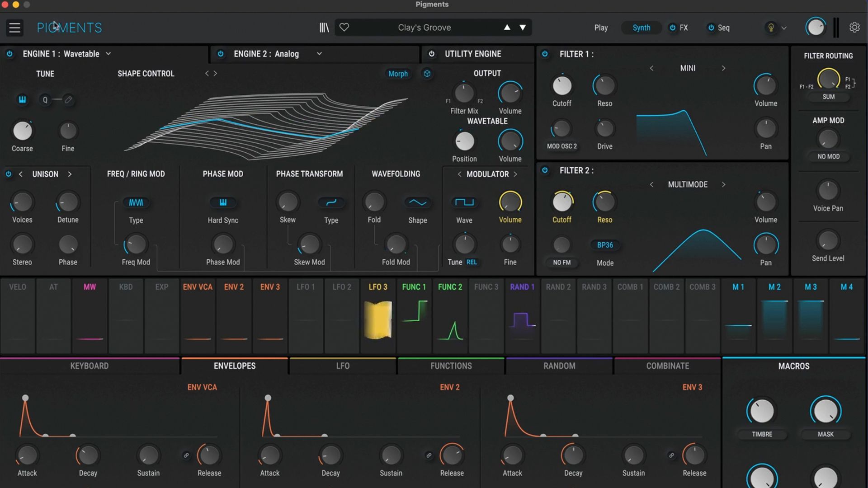Open the 3D wavetable view cube icon
Screen dimensions: 868x488
click(x=427, y=74)
